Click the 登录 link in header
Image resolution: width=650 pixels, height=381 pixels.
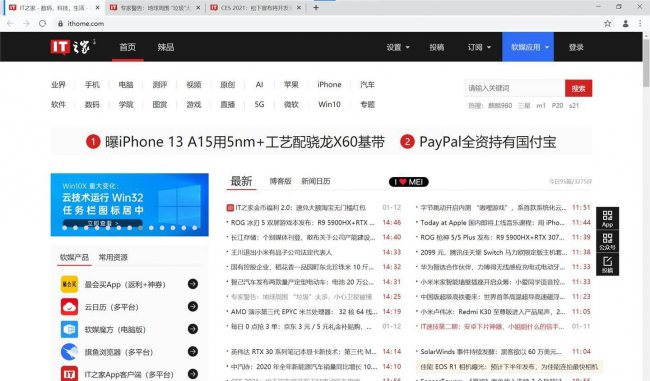[576, 47]
